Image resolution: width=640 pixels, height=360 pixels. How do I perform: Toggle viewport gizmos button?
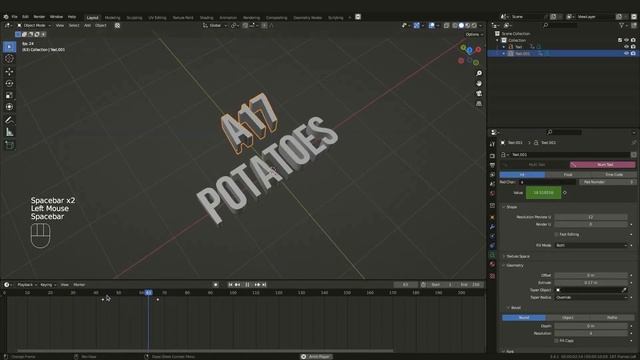tap(416, 25)
